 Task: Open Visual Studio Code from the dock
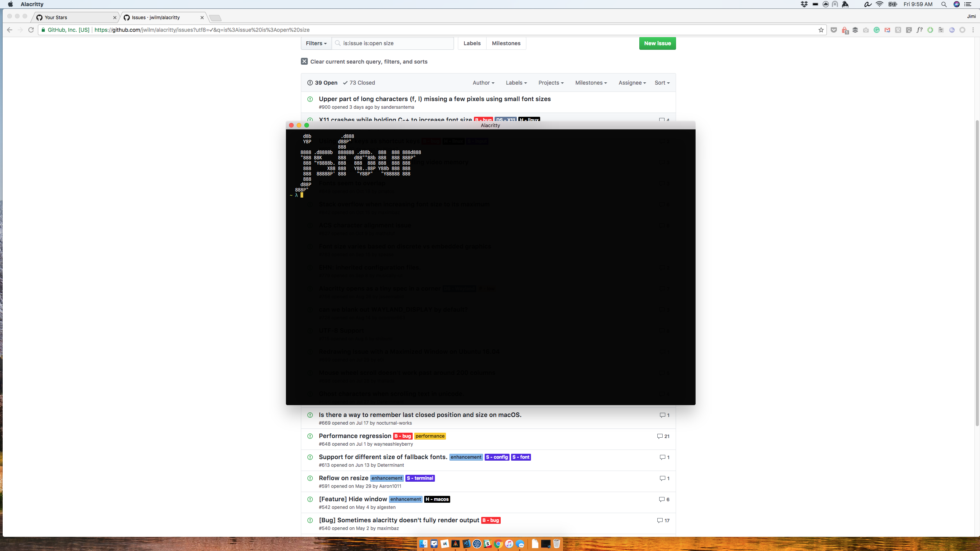coord(467,544)
